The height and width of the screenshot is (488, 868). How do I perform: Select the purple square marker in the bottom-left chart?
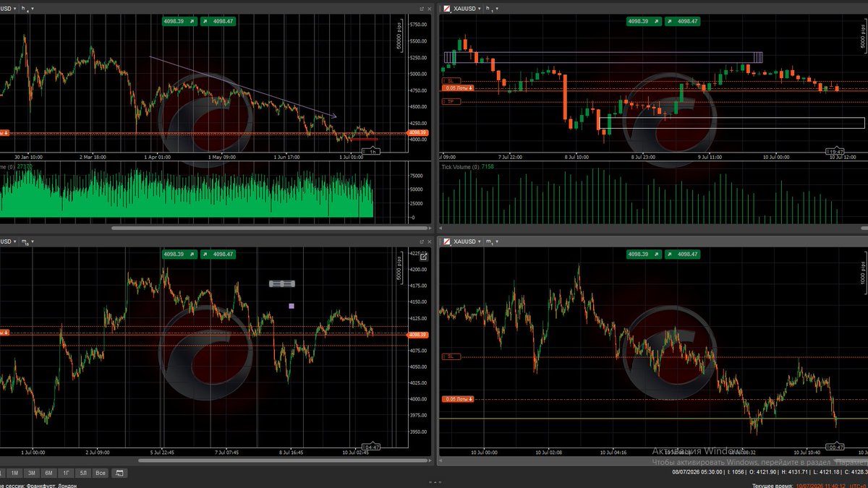(292, 306)
